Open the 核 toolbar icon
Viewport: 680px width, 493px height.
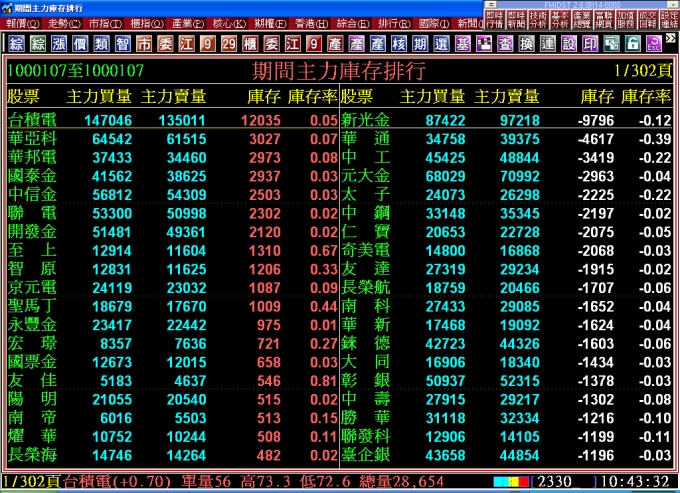pyautogui.click(x=399, y=44)
